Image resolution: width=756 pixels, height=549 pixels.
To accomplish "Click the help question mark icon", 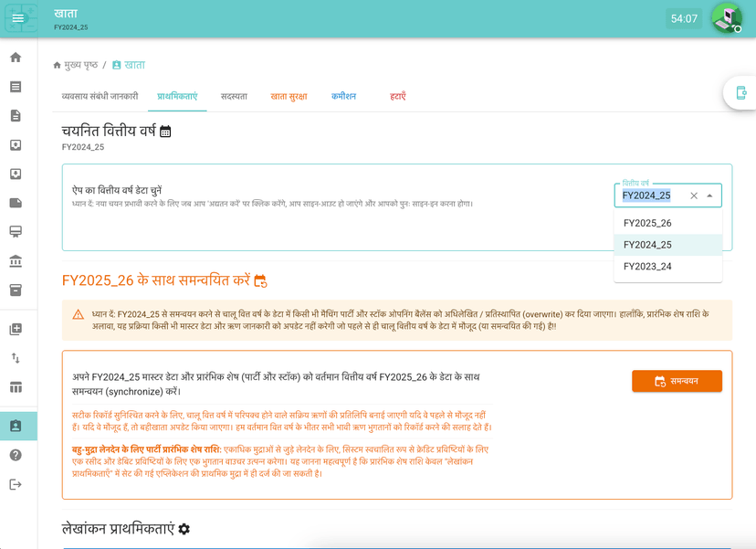I will 16,455.
